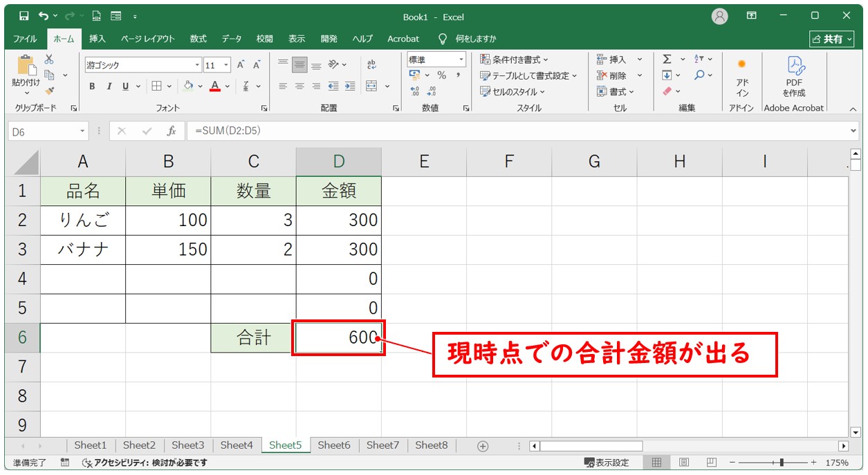Click the Fill down icon
Viewport: 868px width, 475px height.
click(x=667, y=75)
